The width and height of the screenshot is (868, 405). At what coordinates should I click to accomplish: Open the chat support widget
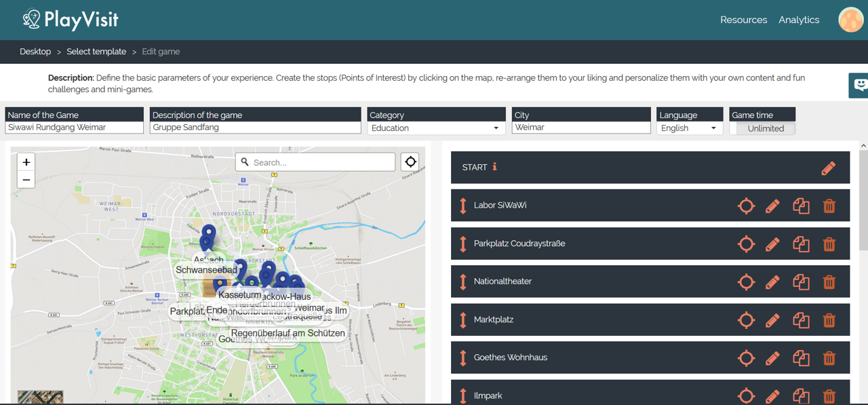859,85
